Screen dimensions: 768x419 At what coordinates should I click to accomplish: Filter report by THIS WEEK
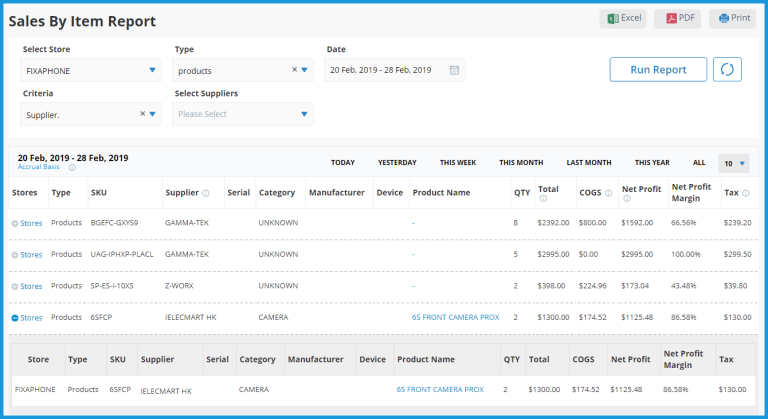coord(458,163)
